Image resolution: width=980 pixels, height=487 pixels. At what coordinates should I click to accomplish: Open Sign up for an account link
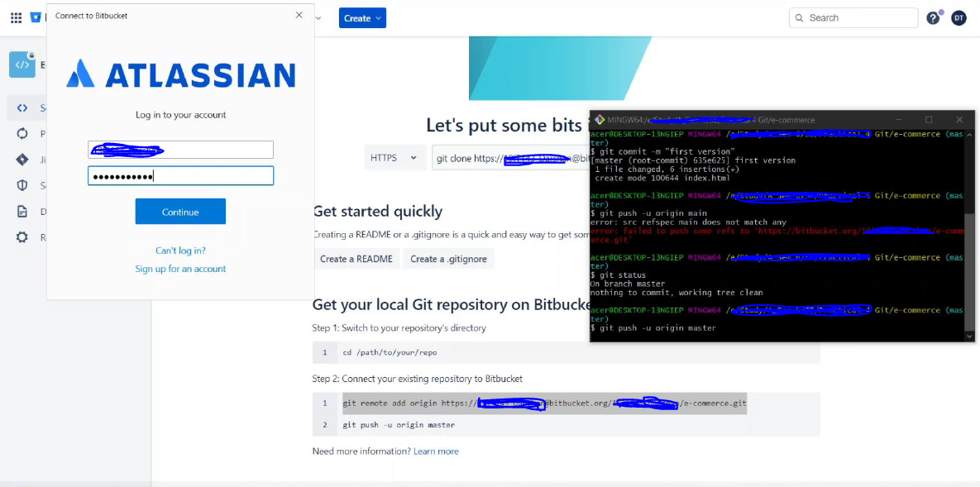point(180,269)
